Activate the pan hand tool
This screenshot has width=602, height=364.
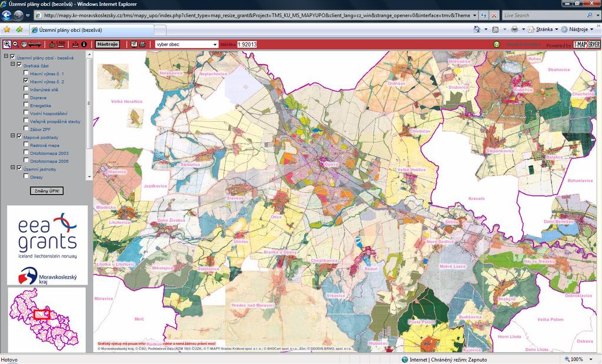tap(24, 44)
